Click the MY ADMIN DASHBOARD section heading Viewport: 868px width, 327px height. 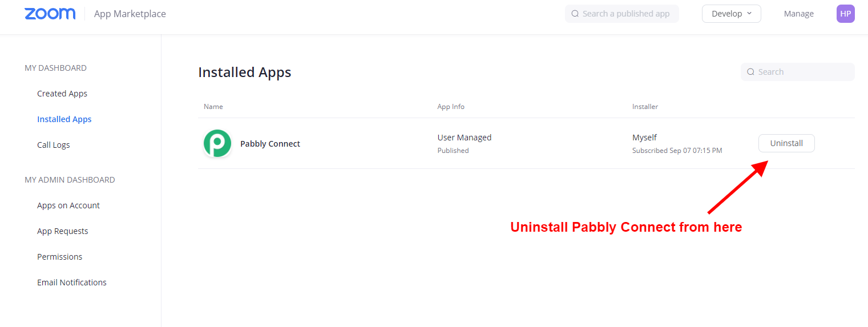(x=70, y=180)
